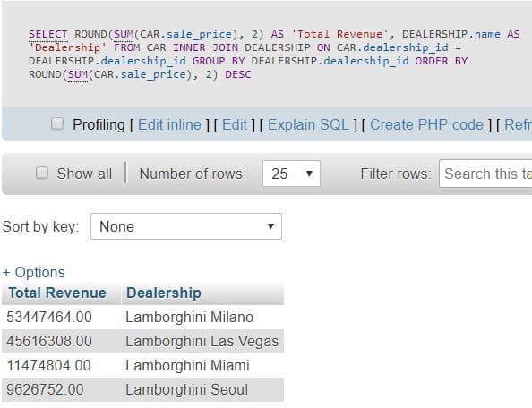
Task: Select the Lamborghini Seoul row
Action: (x=142, y=389)
